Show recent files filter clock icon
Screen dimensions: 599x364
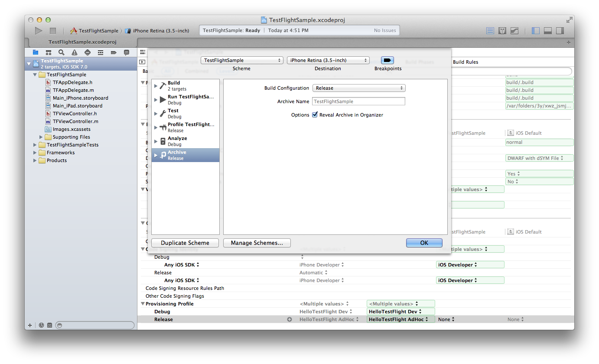pos(41,325)
